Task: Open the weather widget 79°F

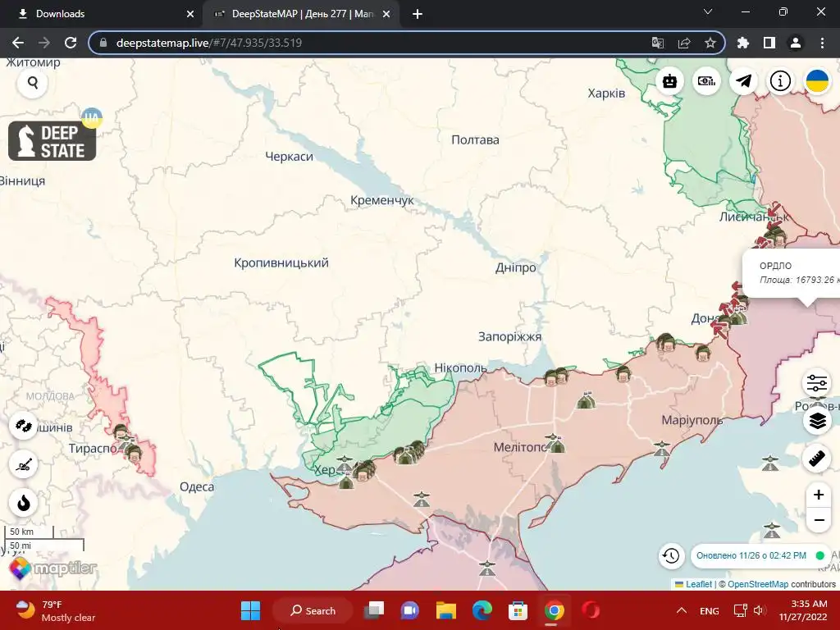Action: click(x=56, y=610)
